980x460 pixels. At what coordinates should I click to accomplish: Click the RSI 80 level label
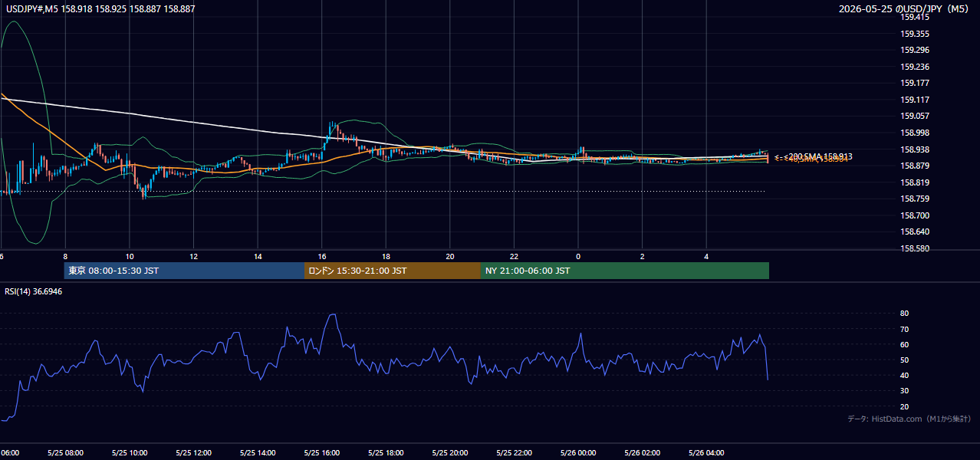pos(904,314)
